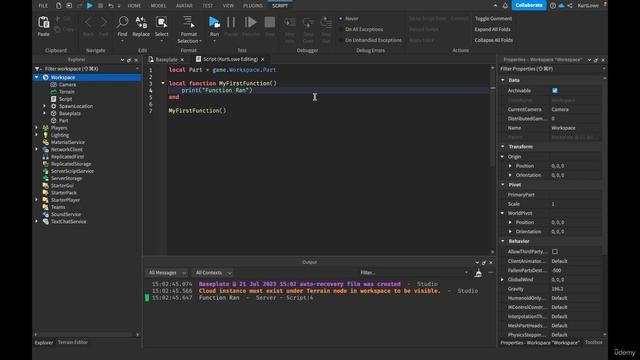This screenshot has height=360, width=640.
Task: Expand the TextChatService node
Action: tap(37, 222)
